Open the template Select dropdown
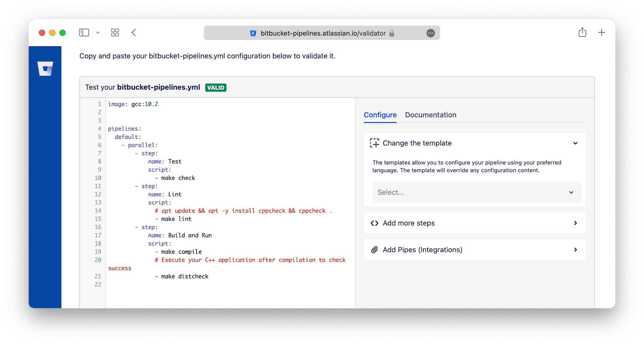The image size is (644, 346). point(476,192)
